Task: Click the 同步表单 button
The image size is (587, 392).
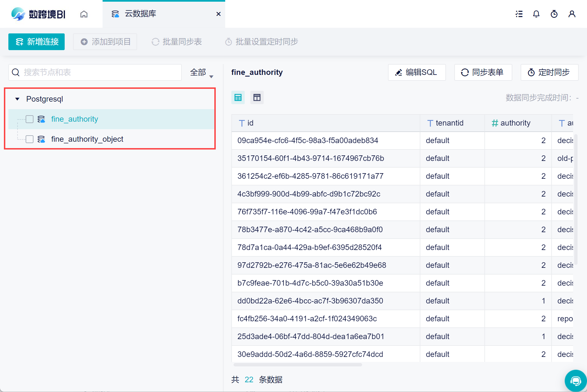Action: click(483, 72)
